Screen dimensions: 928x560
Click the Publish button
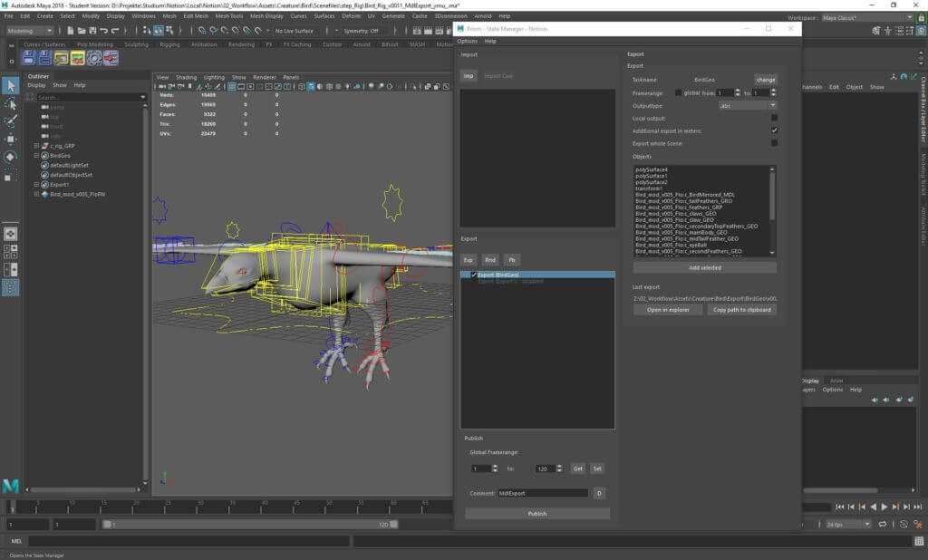pos(536,514)
